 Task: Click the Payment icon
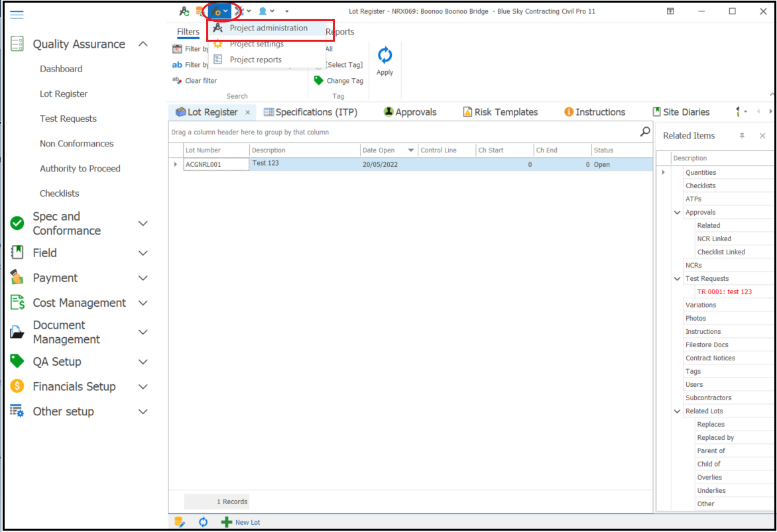click(x=17, y=278)
